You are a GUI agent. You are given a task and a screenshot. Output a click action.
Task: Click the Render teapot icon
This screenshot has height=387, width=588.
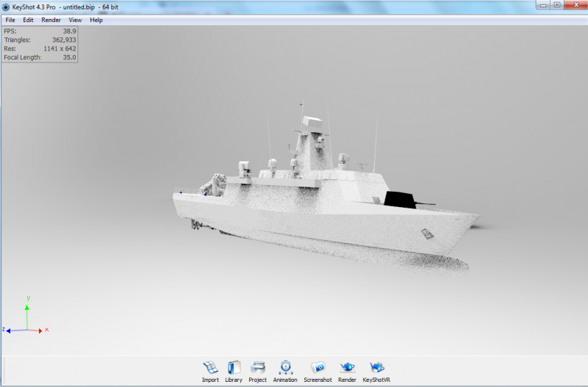[347, 367]
